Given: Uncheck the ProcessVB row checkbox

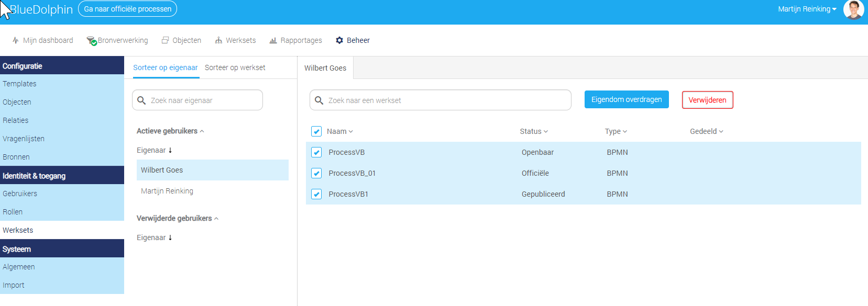Looking at the screenshot, I should pos(316,152).
